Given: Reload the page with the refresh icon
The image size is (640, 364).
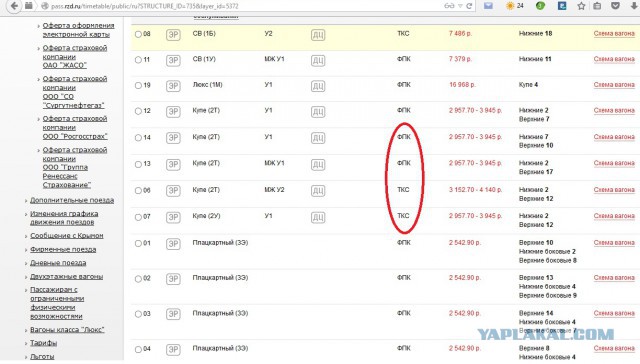Looking at the screenshot, I should 469,6.
